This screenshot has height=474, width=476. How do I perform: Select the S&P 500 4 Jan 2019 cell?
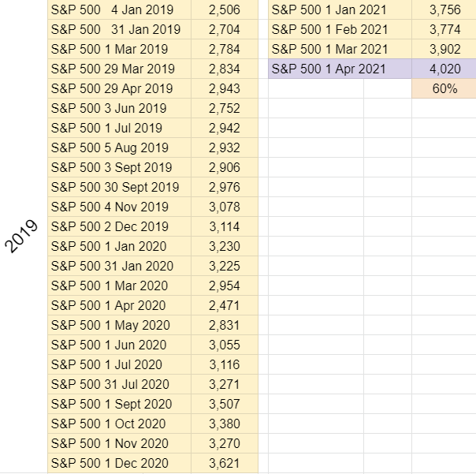click(x=119, y=9)
